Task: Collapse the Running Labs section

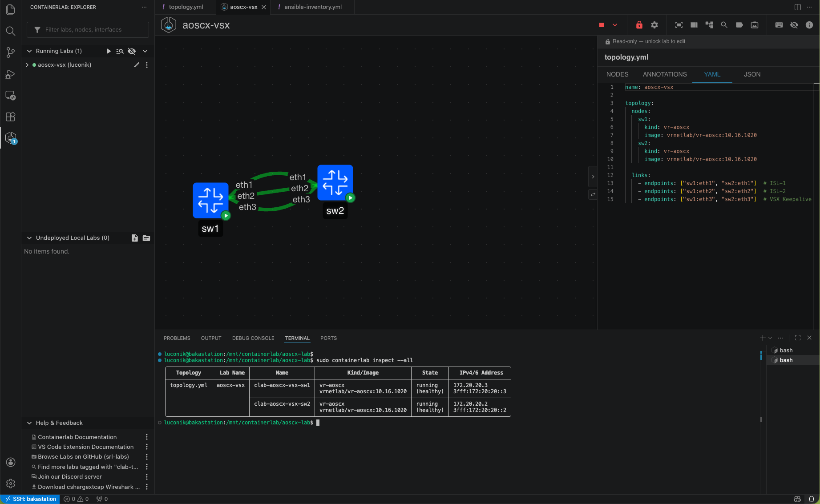Action: click(29, 51)
